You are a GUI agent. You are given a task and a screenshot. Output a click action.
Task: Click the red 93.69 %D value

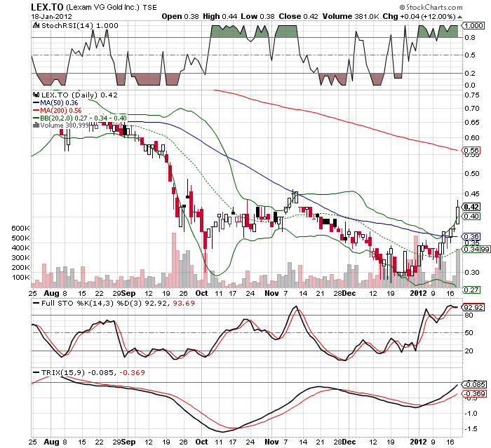(x=184, y=304)
